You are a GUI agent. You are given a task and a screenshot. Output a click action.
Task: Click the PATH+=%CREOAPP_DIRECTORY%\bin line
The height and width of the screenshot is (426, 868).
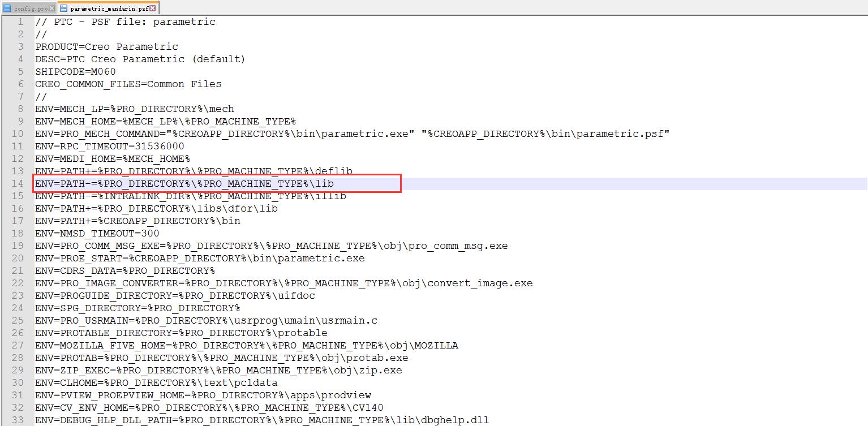pyautogui.click(x=138, y=221)
